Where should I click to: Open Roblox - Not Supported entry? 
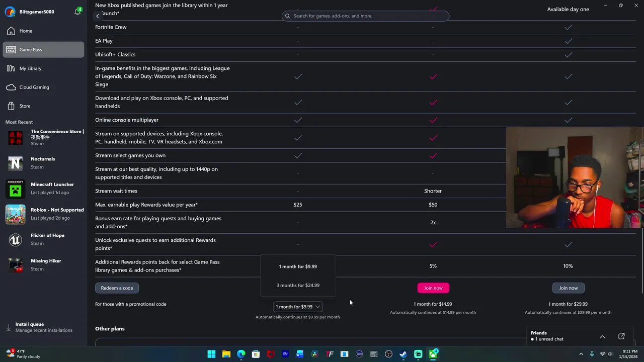click(x=44, y=214)
